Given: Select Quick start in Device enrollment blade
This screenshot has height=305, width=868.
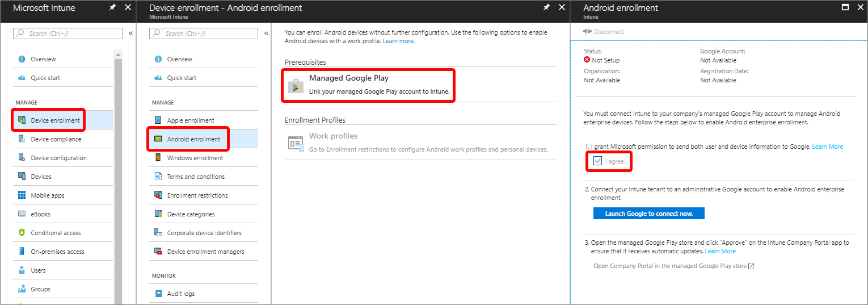Looking at the screenshot, I should pos(204,78).
